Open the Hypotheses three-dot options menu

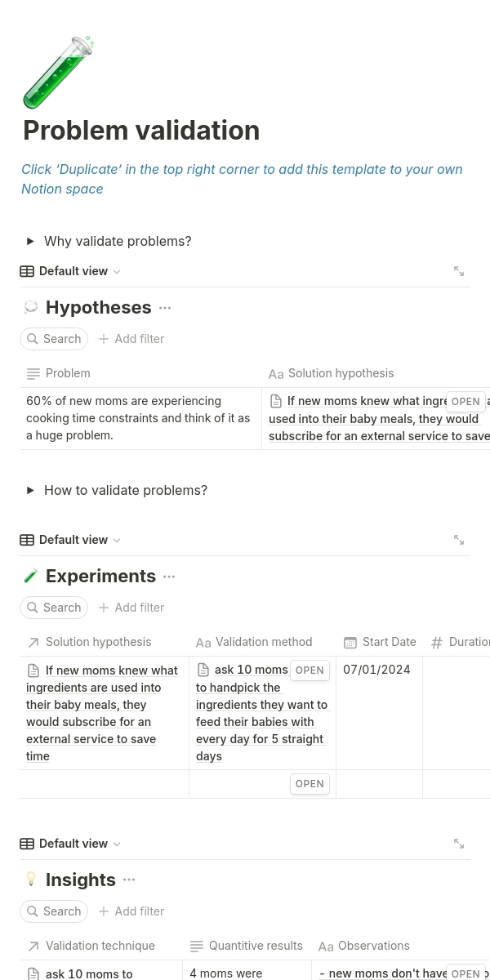point(165,308)
